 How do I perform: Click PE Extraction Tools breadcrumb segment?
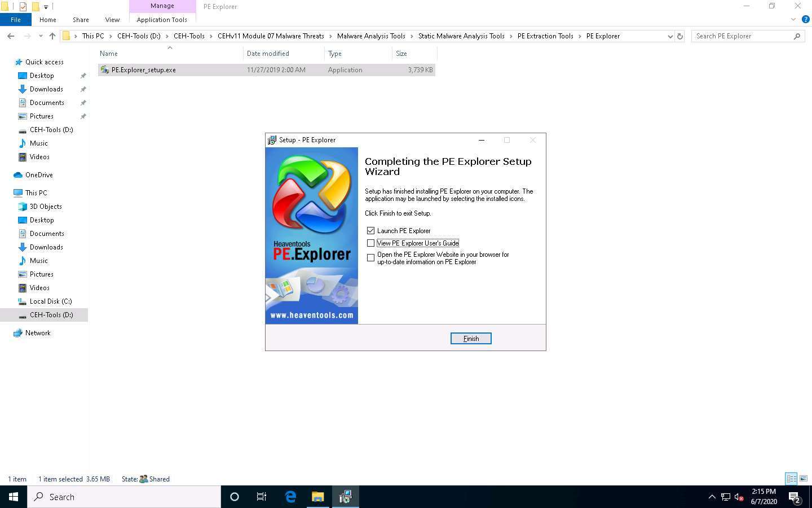click(x=545, y=36)
